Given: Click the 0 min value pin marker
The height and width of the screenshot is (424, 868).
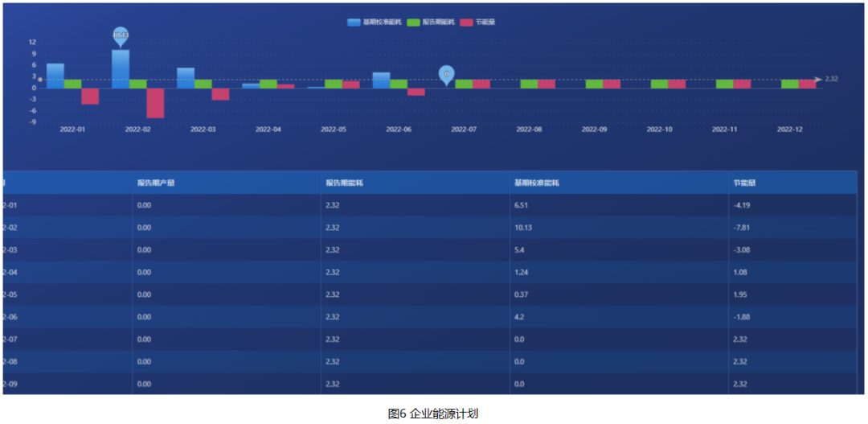Looking at the screenshot, I should click(x=447, y=76).
